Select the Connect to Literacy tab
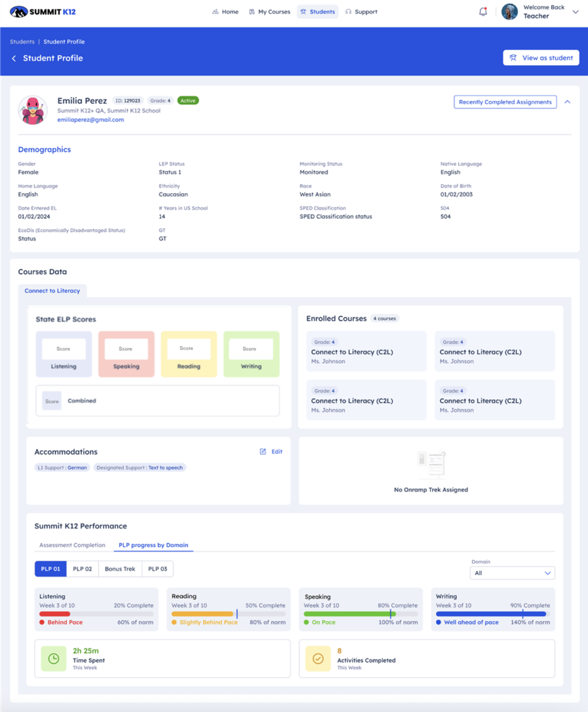The width and height of the screenshot is (588, 712). click(52, 291)
